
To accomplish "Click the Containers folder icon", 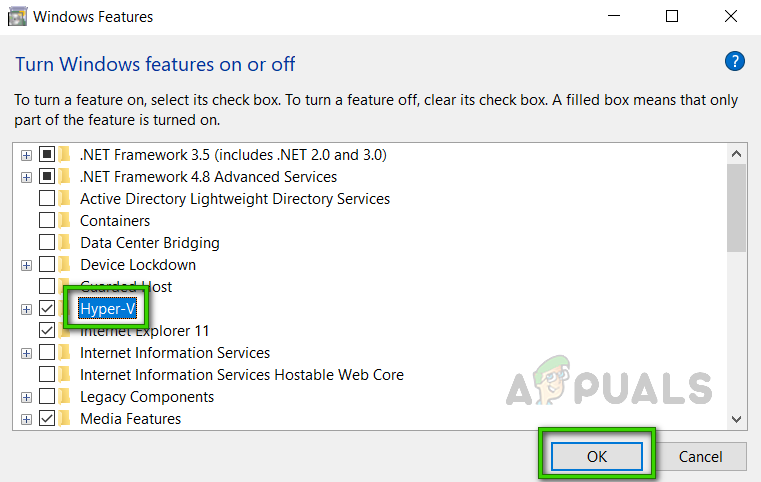I will click(x=66, y=221).
